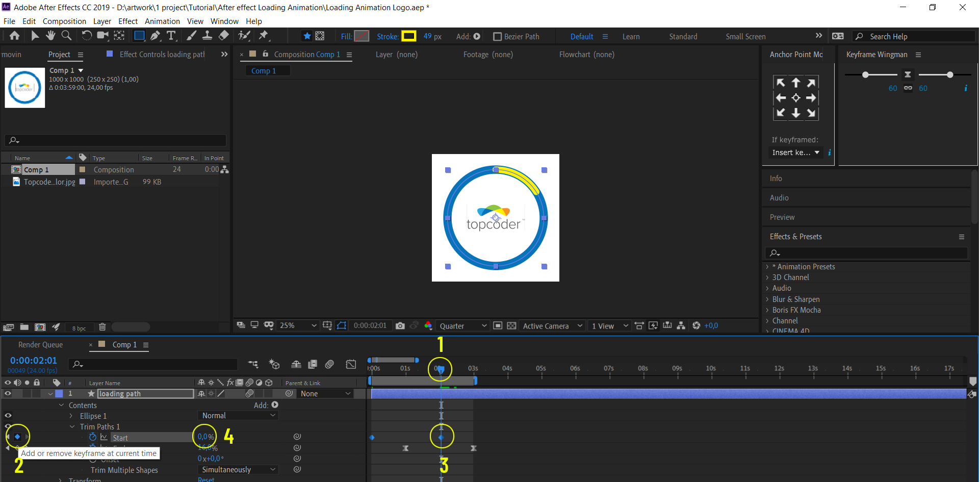Screen dimensions: 980x482
Task: Create new folder in Project panel
Action: (x=24, y=327)
